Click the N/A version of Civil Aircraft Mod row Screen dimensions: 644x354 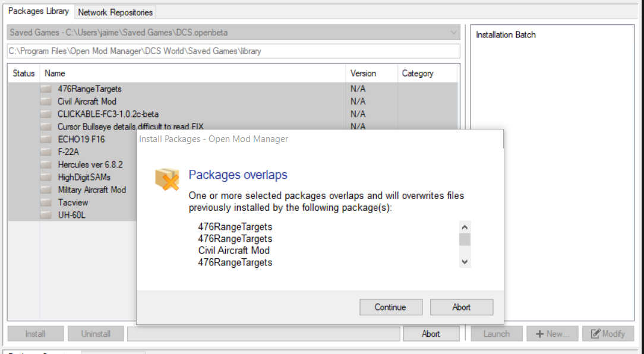click(x=358, y=102)
